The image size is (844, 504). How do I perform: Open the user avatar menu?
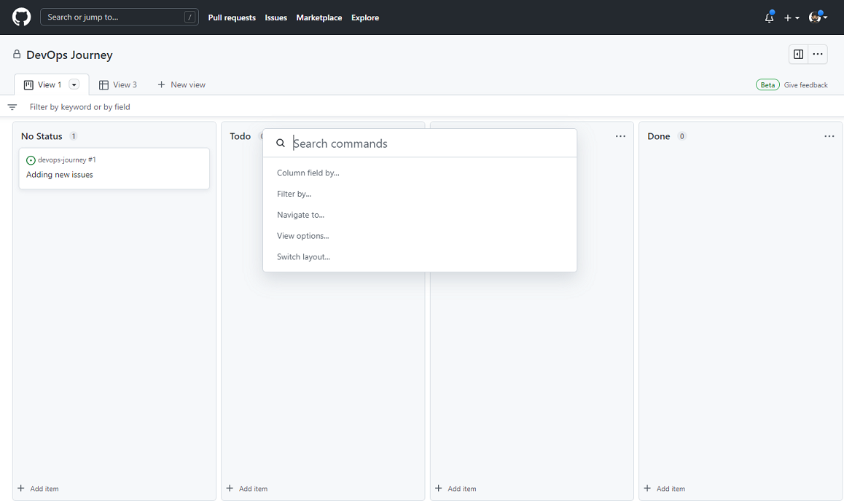tap(818, 17)
